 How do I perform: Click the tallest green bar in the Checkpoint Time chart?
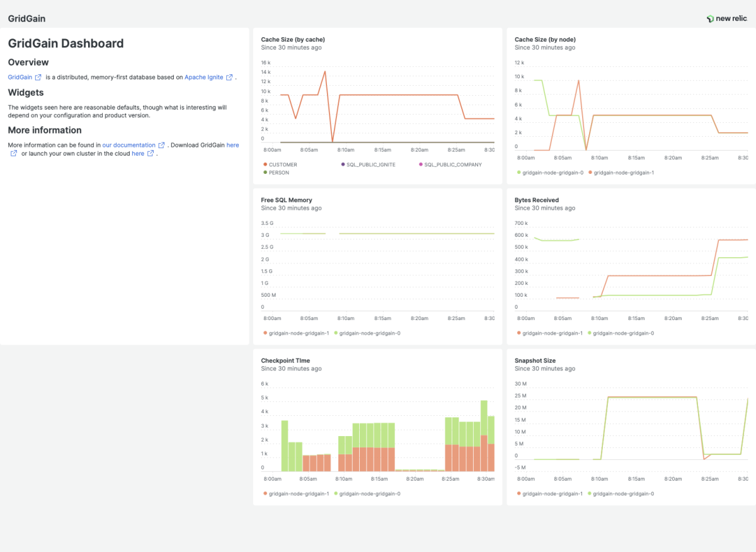click(484, 417)
